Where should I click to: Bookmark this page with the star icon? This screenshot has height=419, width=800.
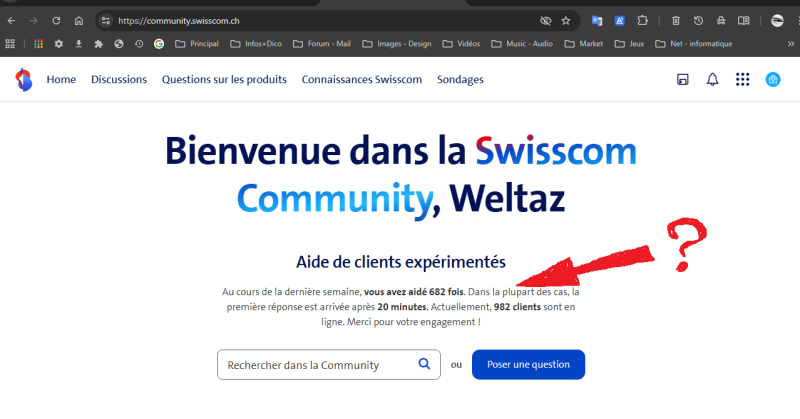566,20
